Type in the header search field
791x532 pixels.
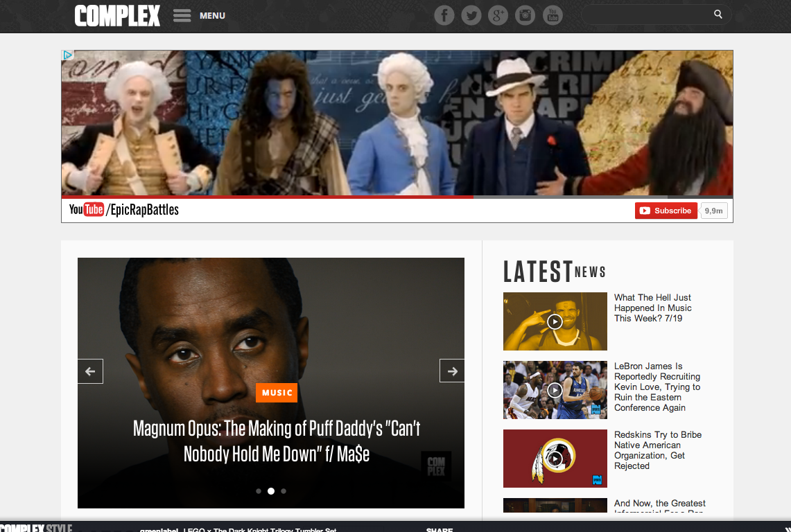[x=645, y=15]
